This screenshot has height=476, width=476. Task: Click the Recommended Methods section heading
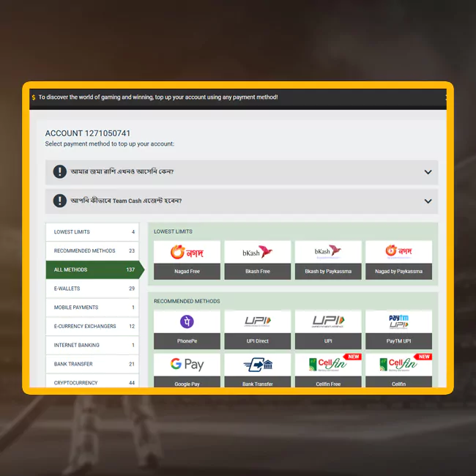[x=187, y=301]
